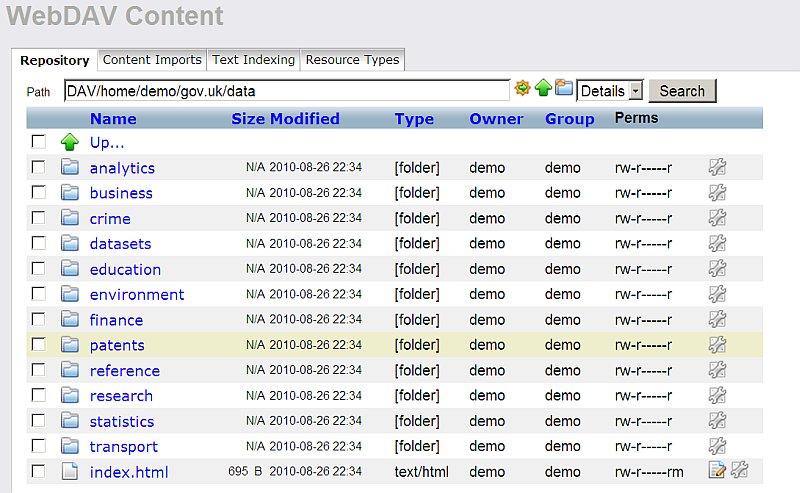
Task: Open the Text Indexing tab
Action: click(x=253, y=60)
